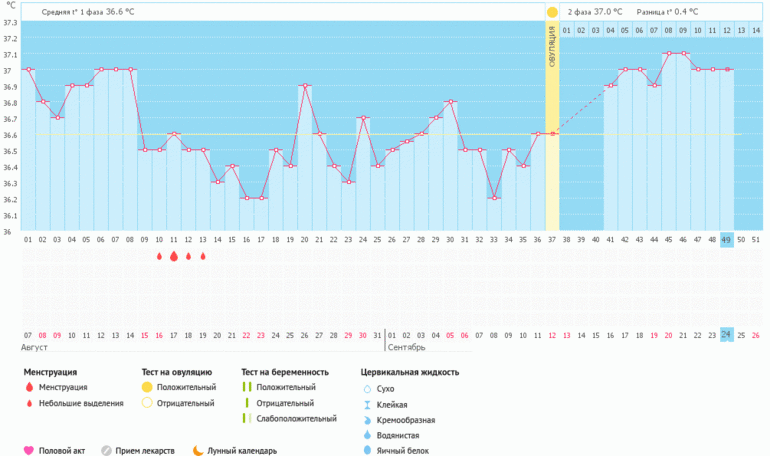The width and height of the screenshot is (770, 456).
Task: Select the empty Отрицательный ovulation test circle
Action: (x=147, y=403)
